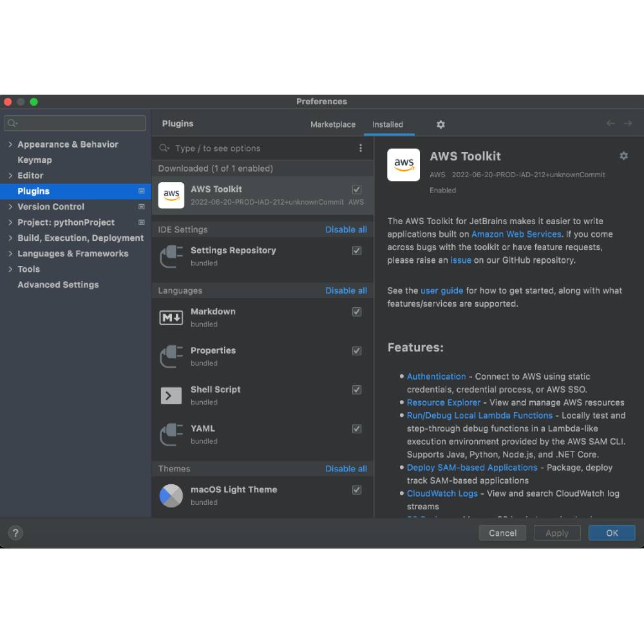The image size is (644, 644).
Task: Open the issue link
Action: pos(460,260)
